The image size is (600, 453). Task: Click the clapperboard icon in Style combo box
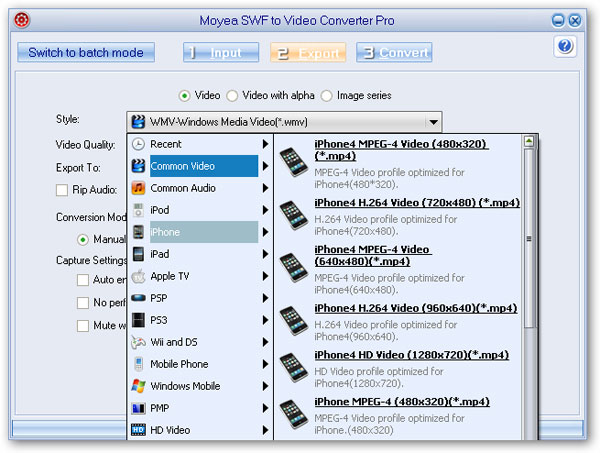138,122
